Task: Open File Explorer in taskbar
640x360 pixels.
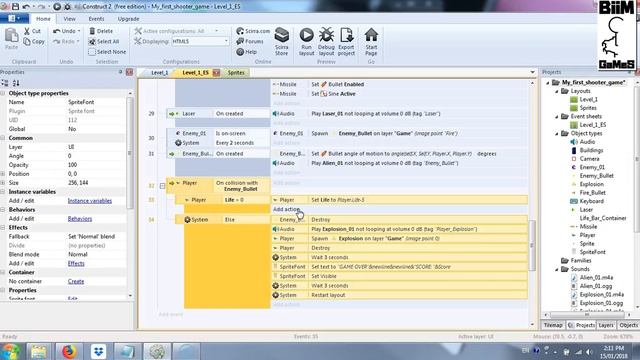Action: 39,351
